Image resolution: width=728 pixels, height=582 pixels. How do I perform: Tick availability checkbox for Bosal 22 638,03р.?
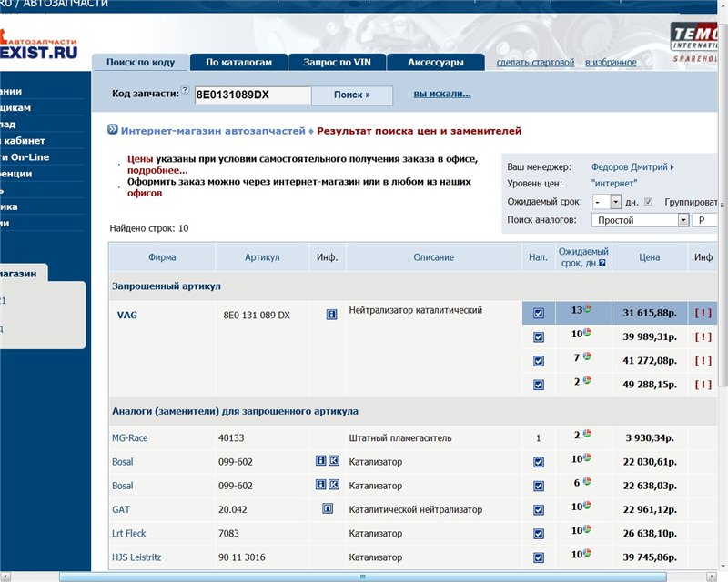[x=539, y=486]
